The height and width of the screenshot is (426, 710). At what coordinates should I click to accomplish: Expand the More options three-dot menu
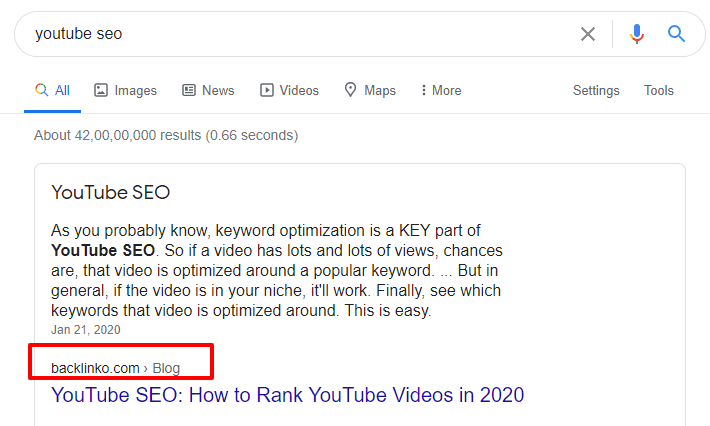click(423, 90)
